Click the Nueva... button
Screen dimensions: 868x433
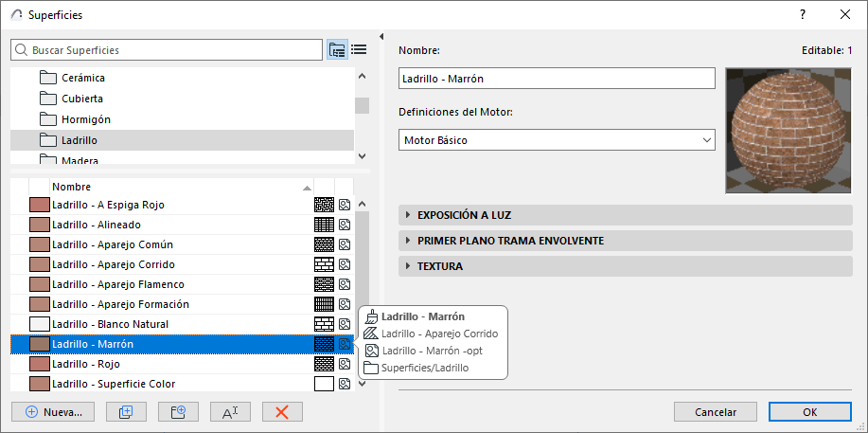(x=54, y=411)
